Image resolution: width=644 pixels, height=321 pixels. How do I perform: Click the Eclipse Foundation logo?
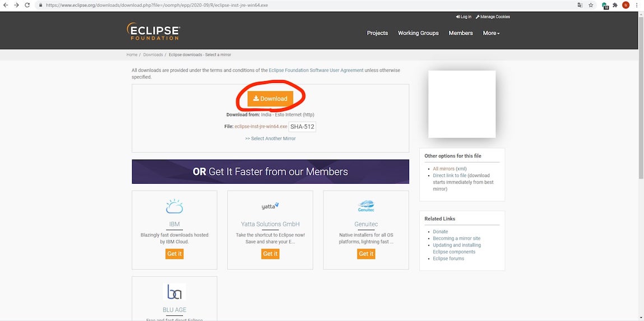[153, 31]
